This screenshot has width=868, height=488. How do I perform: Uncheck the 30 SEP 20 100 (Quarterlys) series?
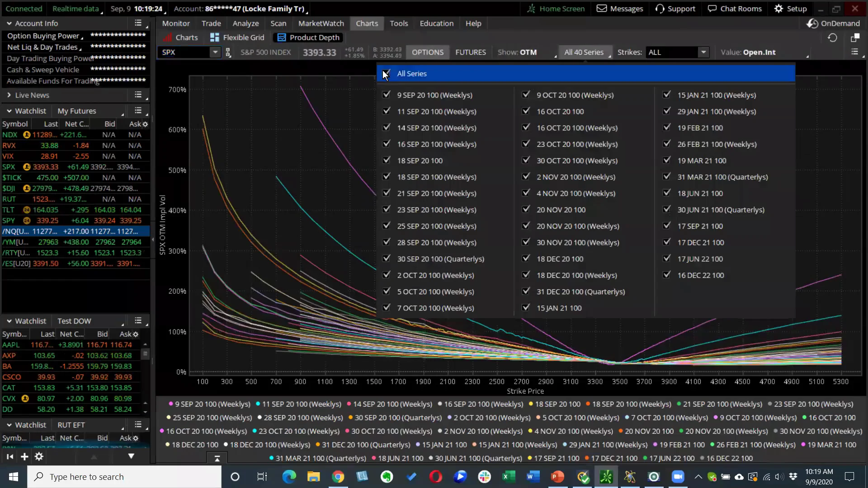tap(386, 259)
